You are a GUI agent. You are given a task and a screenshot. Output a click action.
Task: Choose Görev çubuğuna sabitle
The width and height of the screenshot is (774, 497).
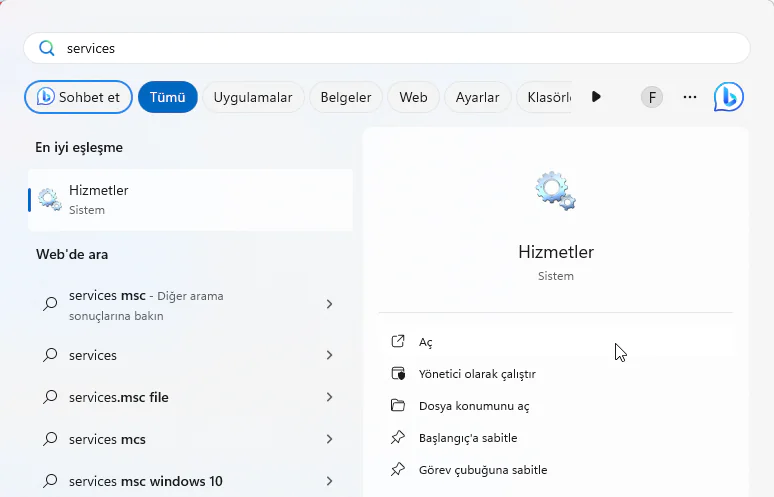[x=556, y=470]
